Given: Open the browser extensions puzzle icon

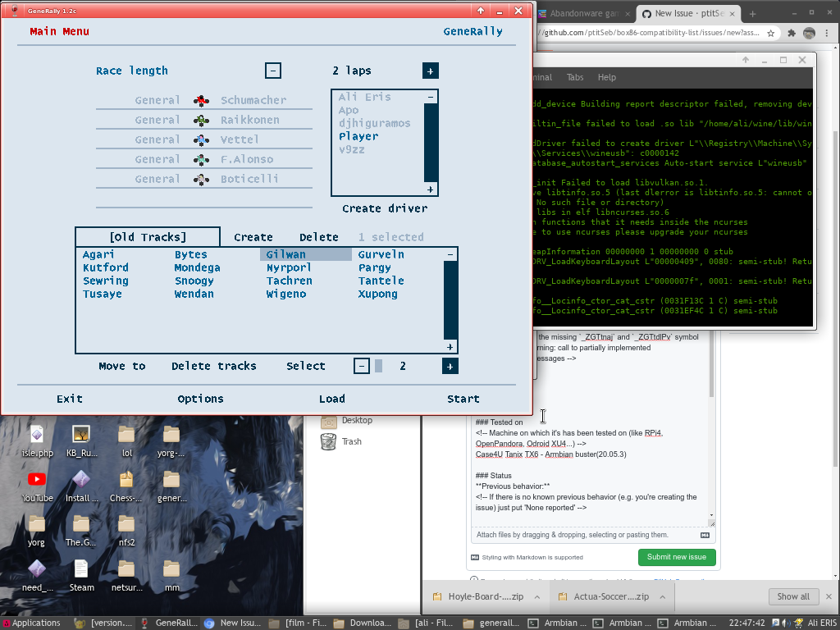Looking at the screenshot, I should [792, 31].
